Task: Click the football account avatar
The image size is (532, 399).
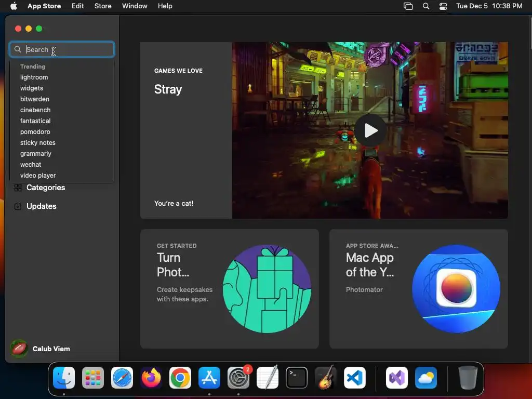Action: tap(19, 349)
